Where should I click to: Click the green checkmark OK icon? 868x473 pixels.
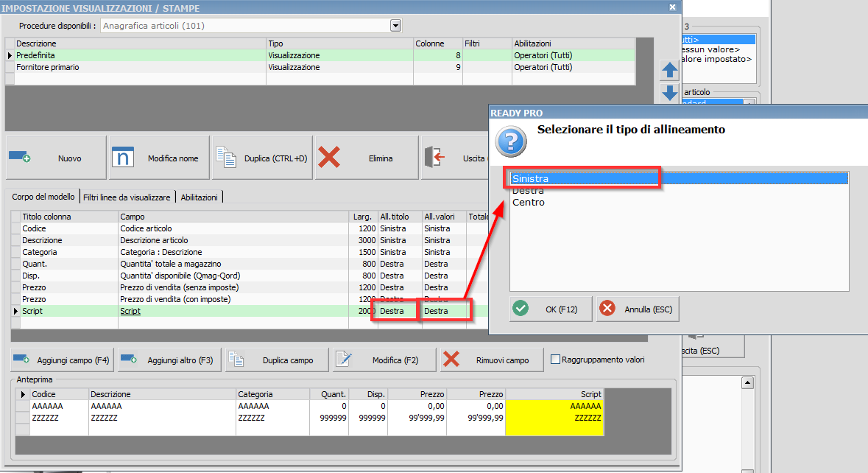(x=521, y=309)
